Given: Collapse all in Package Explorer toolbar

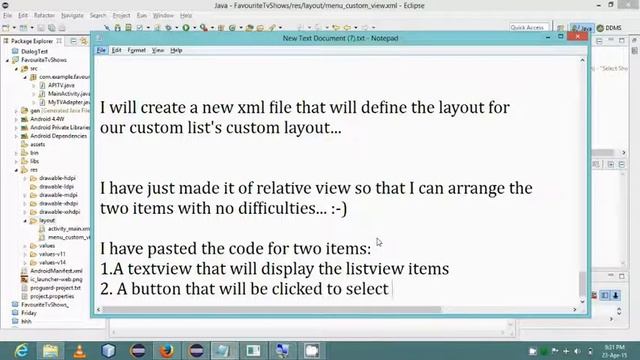Looking at the screenshot, I should tap(73, 41).
